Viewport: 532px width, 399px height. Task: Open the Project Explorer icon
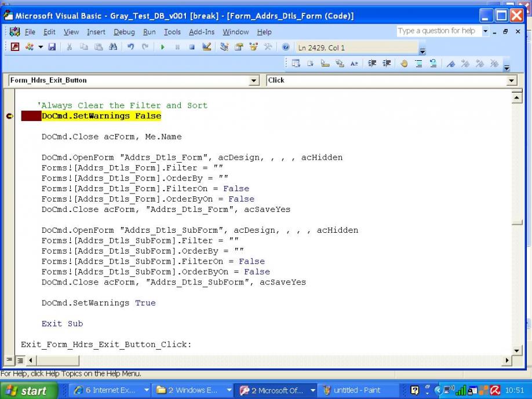pos(224,47)
